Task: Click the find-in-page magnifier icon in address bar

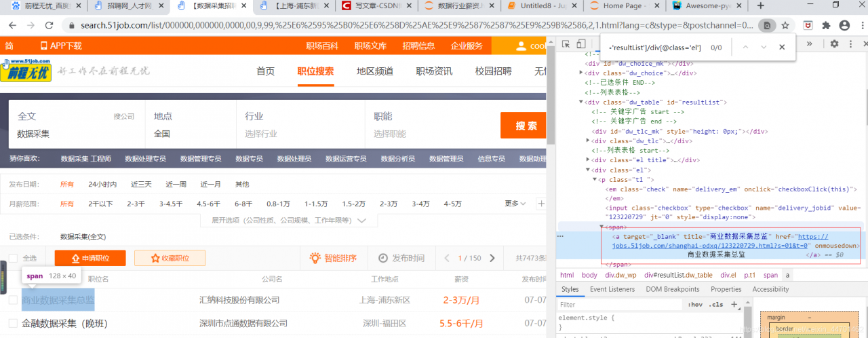Action: 767,25
